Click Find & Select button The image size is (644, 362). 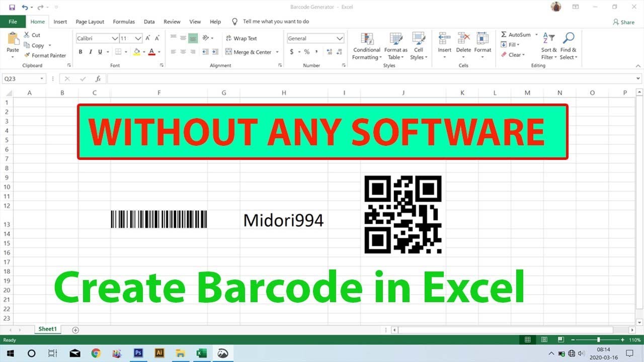pos(569,46)
